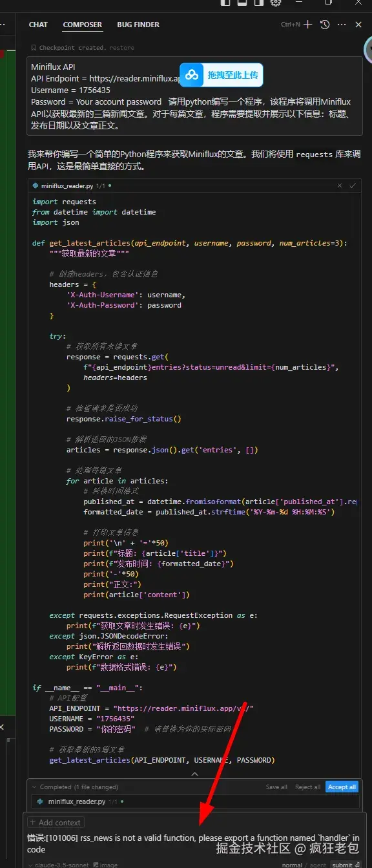
Task: Start a new composer with plus icon
Action: 308,25
